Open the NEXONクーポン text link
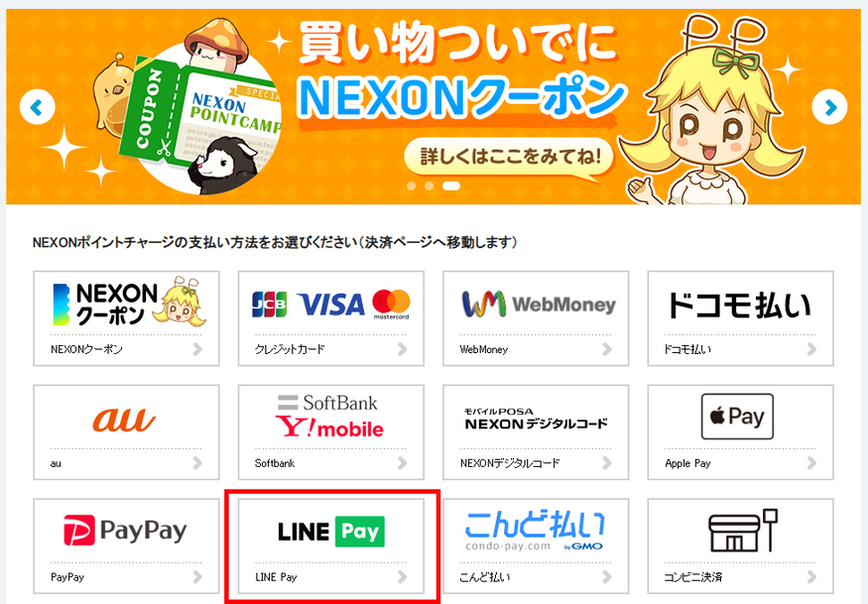Image resolution: width=868 pixels, height=604 pixels. click(x=86, y=349)
